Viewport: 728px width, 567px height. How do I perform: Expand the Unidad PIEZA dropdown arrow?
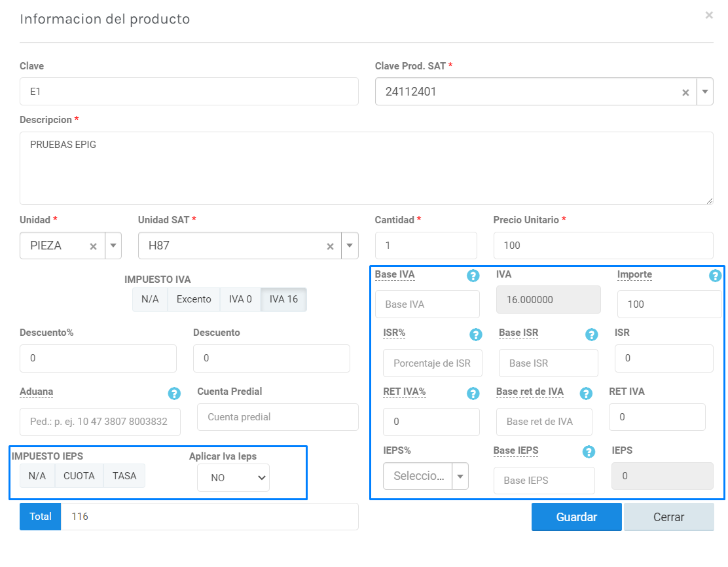click(x=113, y=246)
